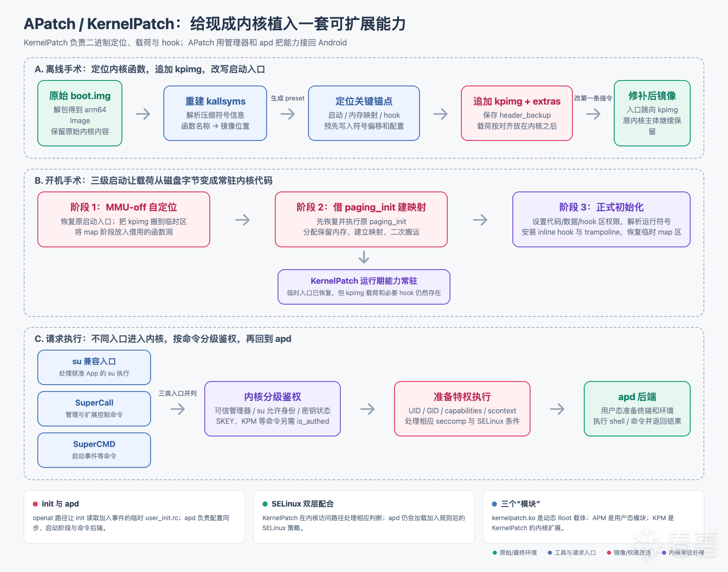
Task: Click the 定位关键锚点 box
Action: (x=364, y=113)
